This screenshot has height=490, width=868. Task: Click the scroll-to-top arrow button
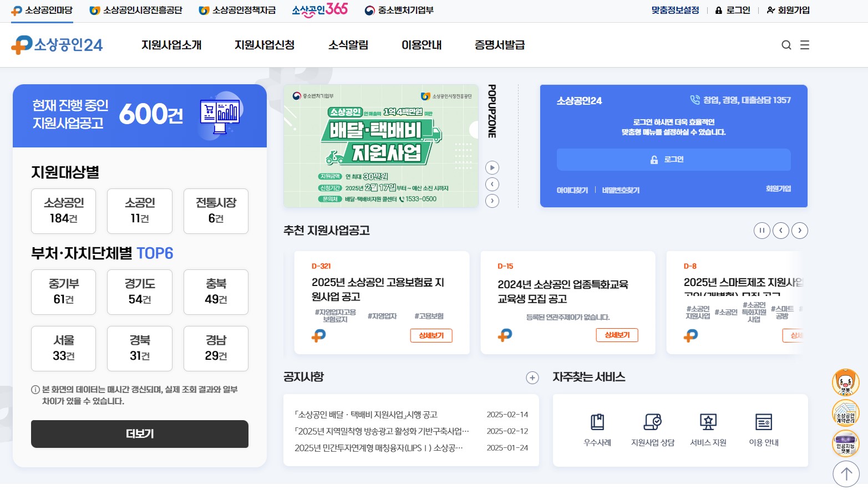click(x=846, y=474)
